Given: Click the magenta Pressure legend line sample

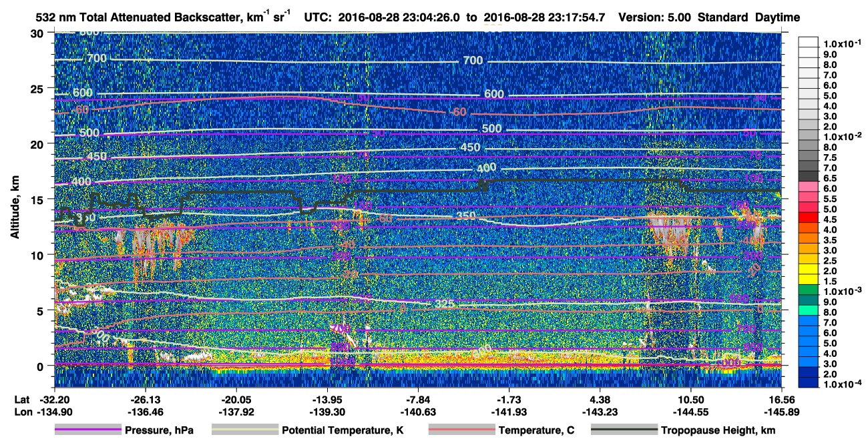Looking at the screenshot, I should (x=88, y=430).
